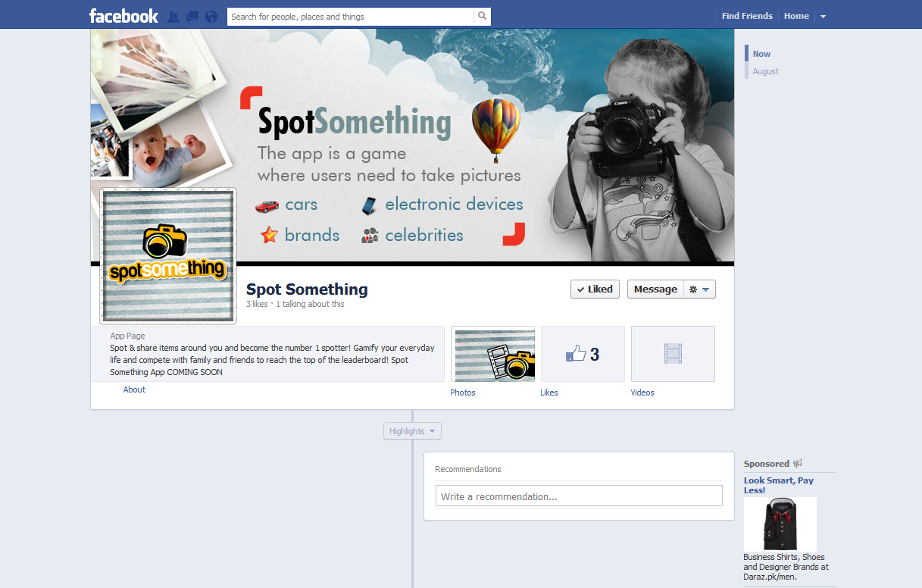Click the Message button

(655, 289)
